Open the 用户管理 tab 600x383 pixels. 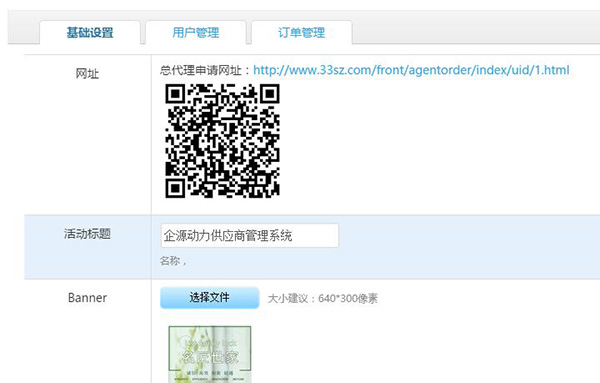[196, 33]
